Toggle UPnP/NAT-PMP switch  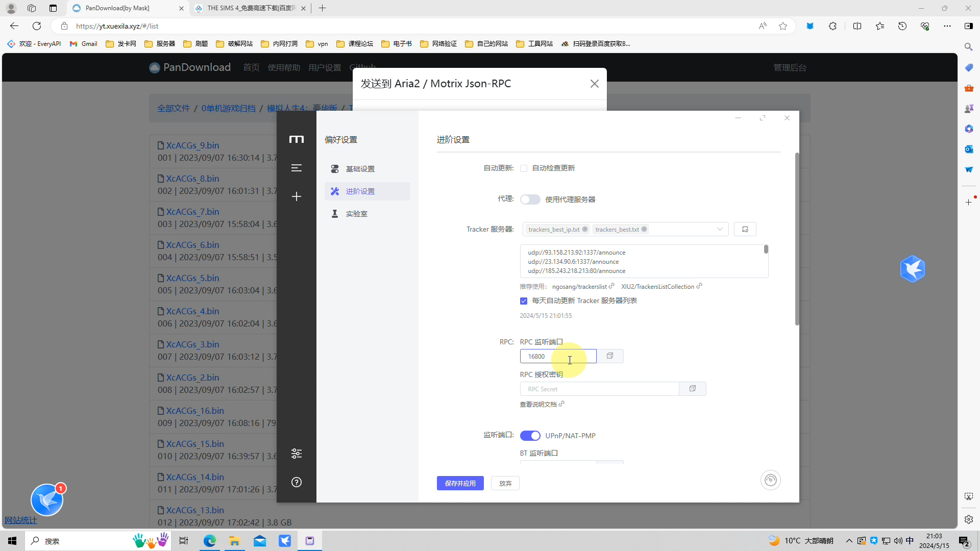coord(530,436)
